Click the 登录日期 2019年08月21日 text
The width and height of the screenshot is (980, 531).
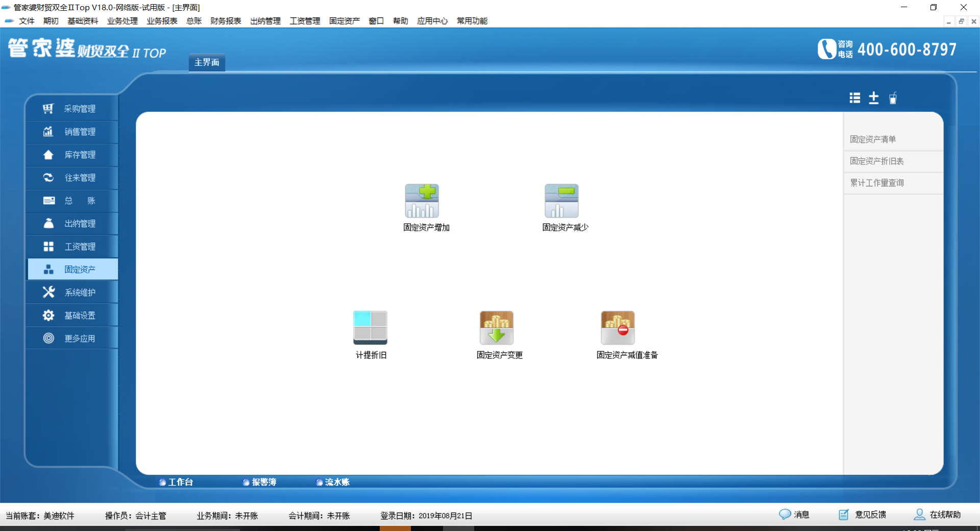click(426, 516)
